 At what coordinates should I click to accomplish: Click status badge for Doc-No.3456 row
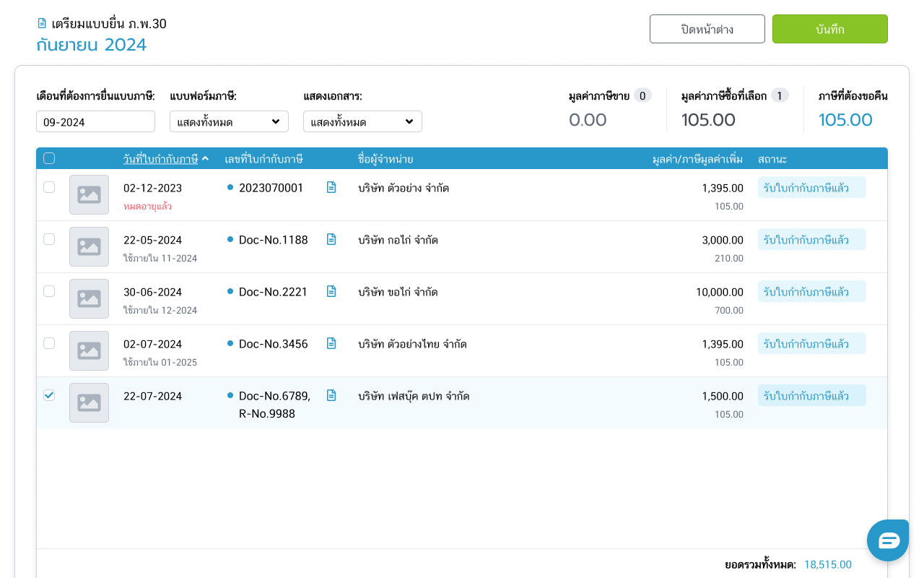811,344
